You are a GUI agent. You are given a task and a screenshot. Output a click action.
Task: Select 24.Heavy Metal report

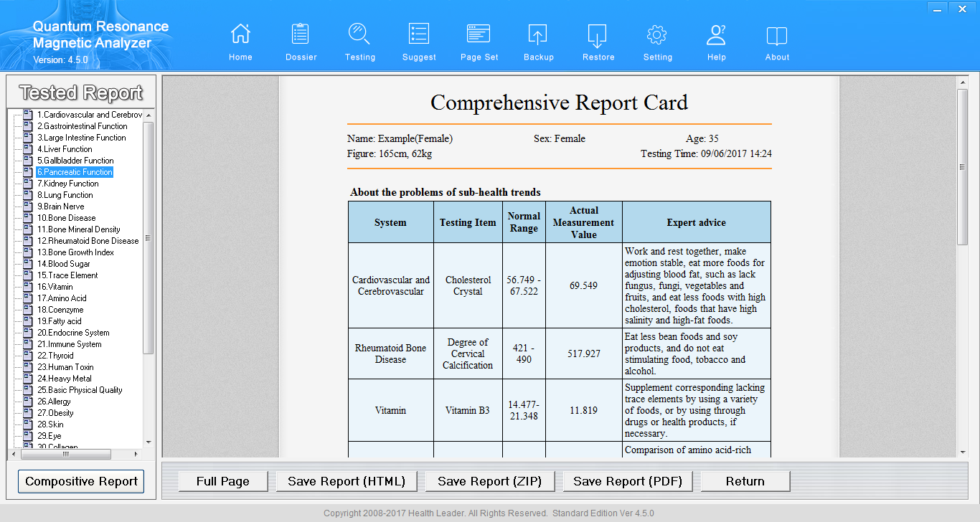coord(65,379)
